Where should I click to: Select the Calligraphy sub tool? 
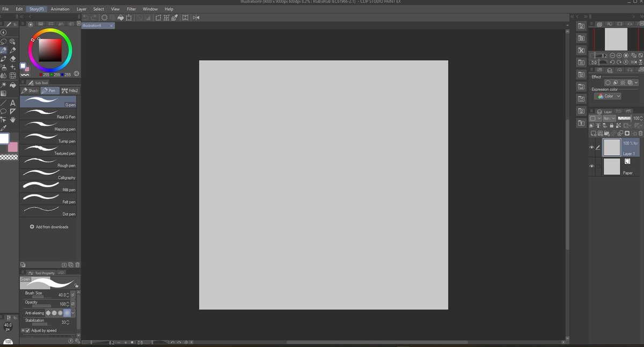pyautogui.click(x=48, y=173)
